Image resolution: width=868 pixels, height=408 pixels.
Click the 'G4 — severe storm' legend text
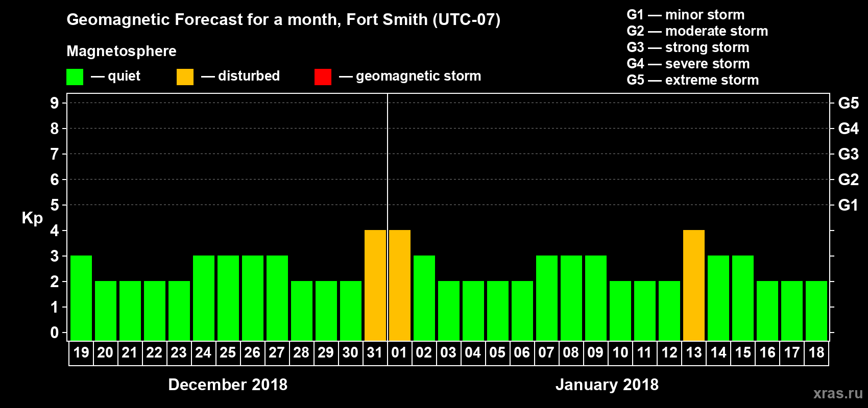coord(688,64)
